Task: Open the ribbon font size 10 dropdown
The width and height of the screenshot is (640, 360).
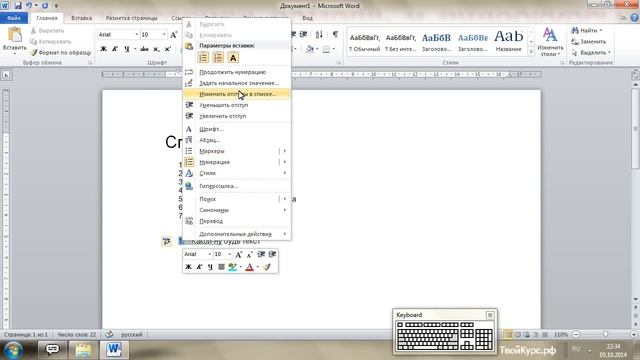Action: coord(164,35)
